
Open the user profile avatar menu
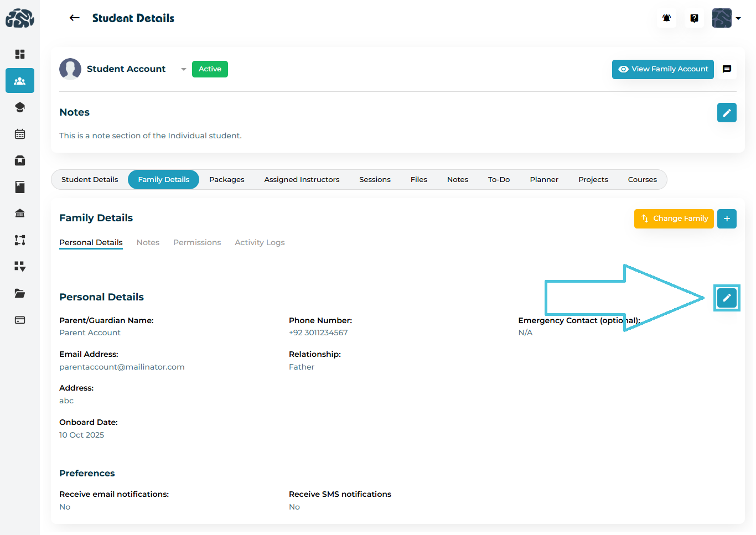pos(726,18)
